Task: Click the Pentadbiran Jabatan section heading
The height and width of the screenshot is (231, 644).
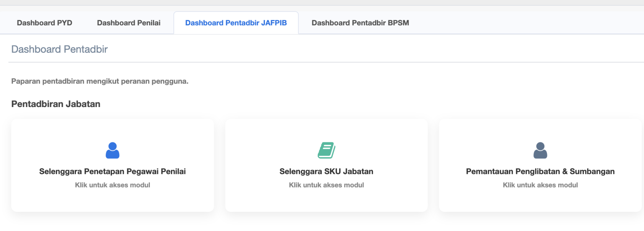Action: (x=56, y=104)
